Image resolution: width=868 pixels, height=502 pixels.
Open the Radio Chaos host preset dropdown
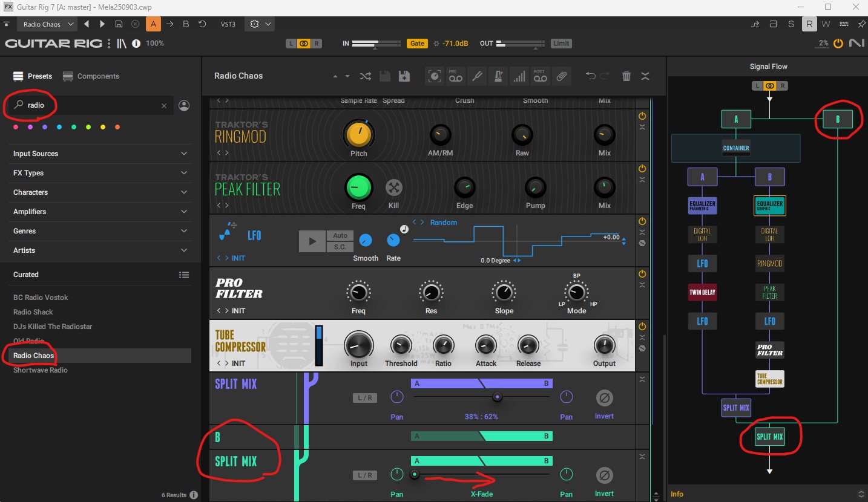click(47, 24)
